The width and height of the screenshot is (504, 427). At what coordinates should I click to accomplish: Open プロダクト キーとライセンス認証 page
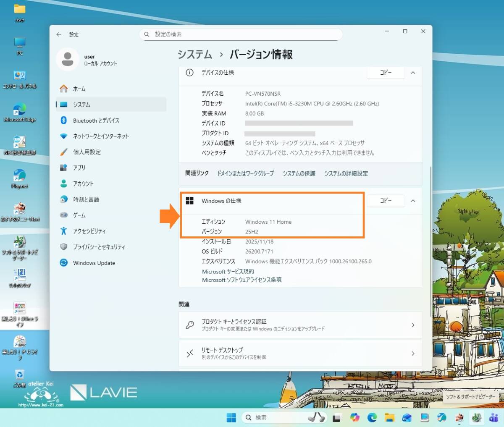pyautogui.click(x=300, y=325)
